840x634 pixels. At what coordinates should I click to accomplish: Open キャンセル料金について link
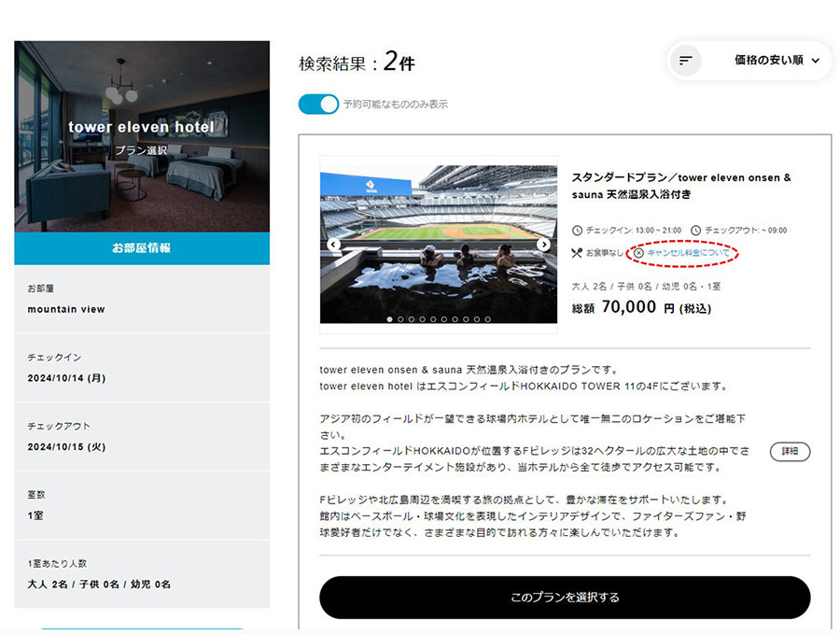[x=688, y=252]
